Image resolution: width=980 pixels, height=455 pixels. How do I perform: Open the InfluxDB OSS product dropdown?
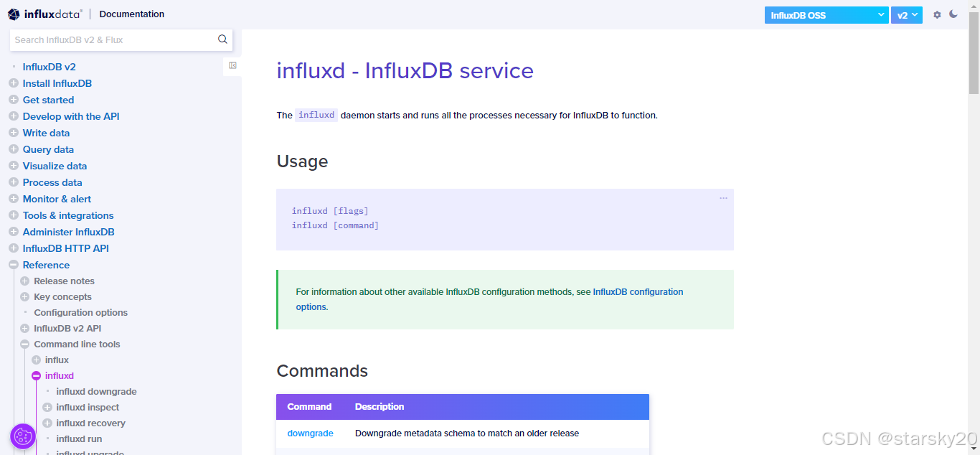coord(825,14)
